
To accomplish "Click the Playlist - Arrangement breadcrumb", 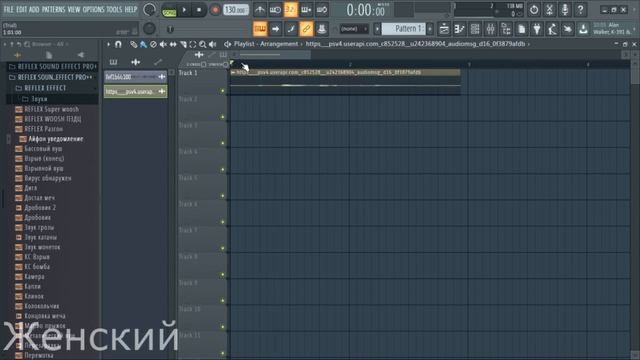I will (x=266, y=44).
